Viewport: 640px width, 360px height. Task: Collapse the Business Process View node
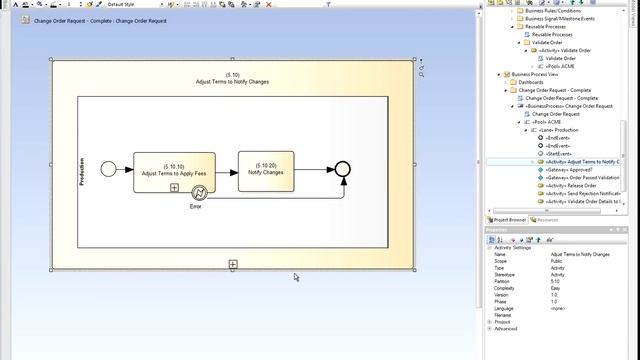click(x=499, y=74)
